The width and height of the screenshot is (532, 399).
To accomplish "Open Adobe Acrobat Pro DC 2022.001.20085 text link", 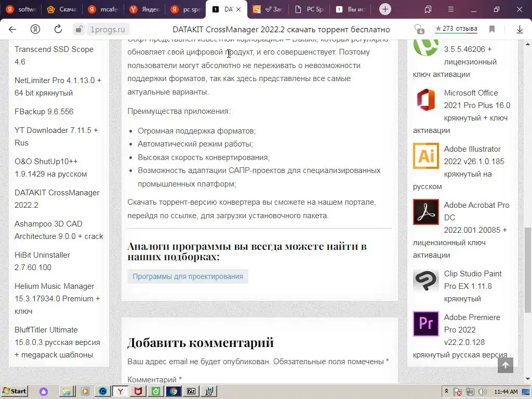I will coord(477,218).
